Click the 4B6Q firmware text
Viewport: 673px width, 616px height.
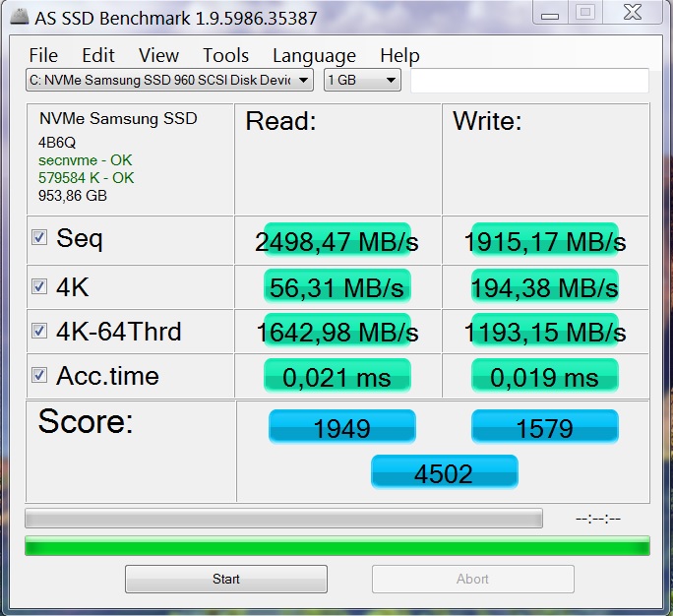[x=57, y=143]
